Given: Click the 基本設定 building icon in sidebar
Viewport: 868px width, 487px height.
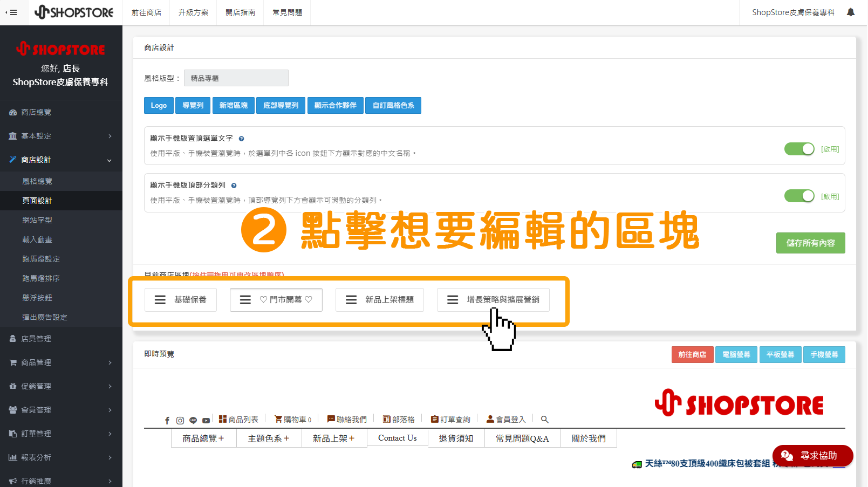Looking at the screenshot, I should [13, 136].
